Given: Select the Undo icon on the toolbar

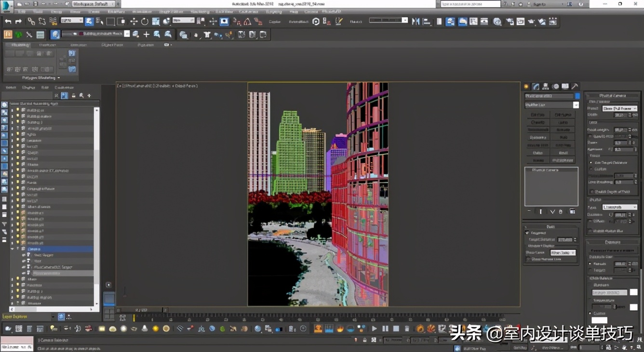Looking at the screenshot, I should pos(8,21).
